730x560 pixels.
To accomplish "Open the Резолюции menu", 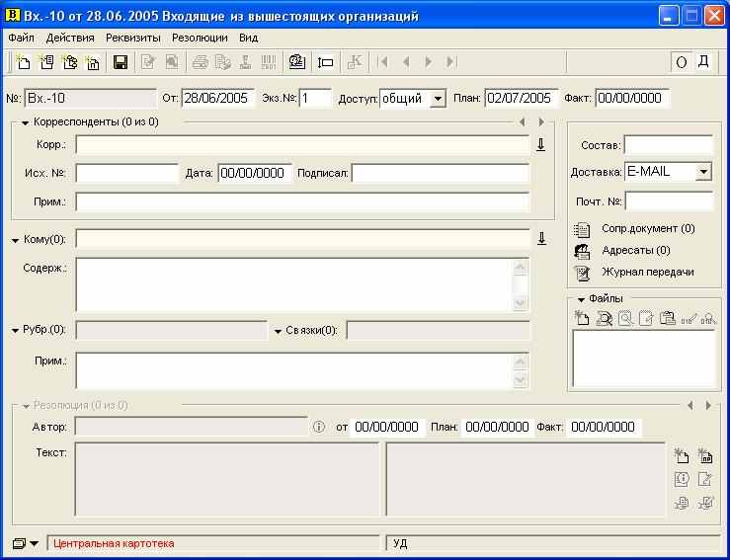I will point(200,38).
